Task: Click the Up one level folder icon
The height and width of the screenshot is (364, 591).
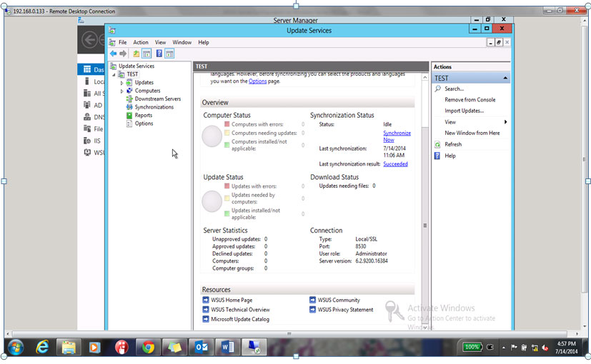Action: click(x=136, y=54)
